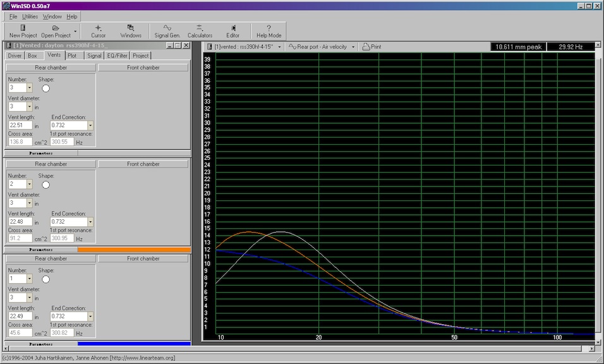Open the EQ/Filter tab
604x364 pixels.
[x=117, y=56]
